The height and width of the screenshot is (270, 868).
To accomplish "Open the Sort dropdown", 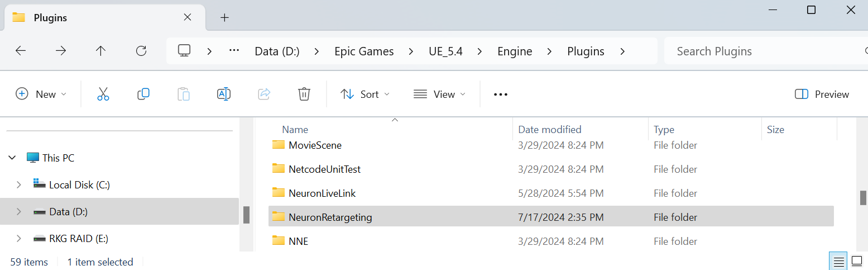I will point(365,94).
